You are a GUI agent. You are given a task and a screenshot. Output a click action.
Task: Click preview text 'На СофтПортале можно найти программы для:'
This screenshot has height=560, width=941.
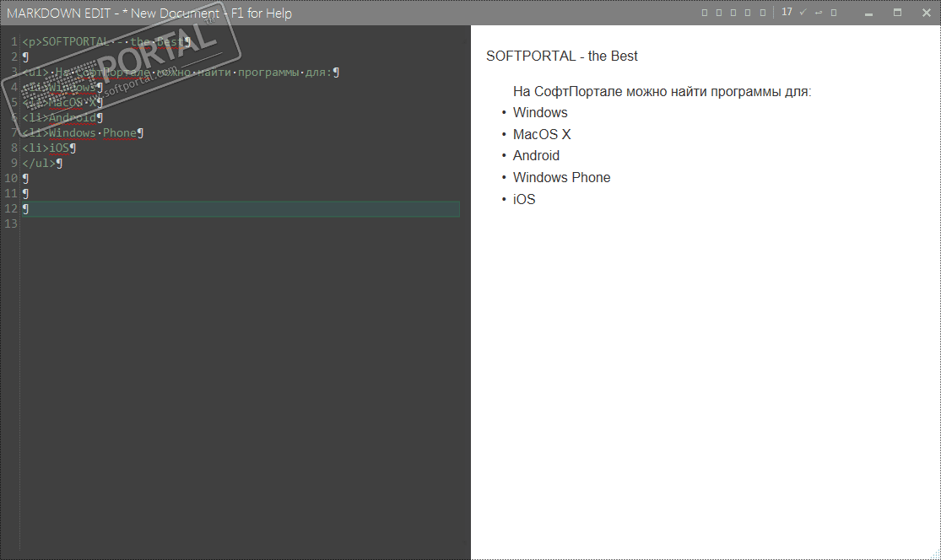point(662,92)
